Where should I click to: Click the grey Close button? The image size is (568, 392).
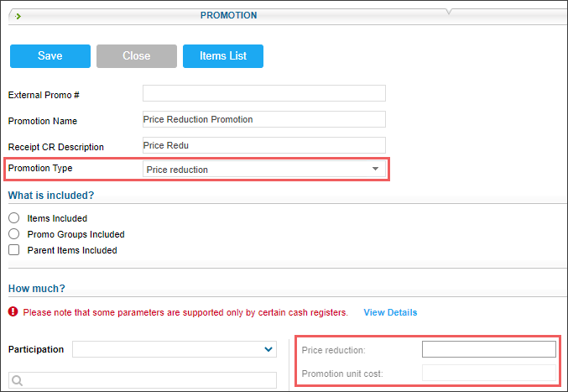click(x=137, y=56)
